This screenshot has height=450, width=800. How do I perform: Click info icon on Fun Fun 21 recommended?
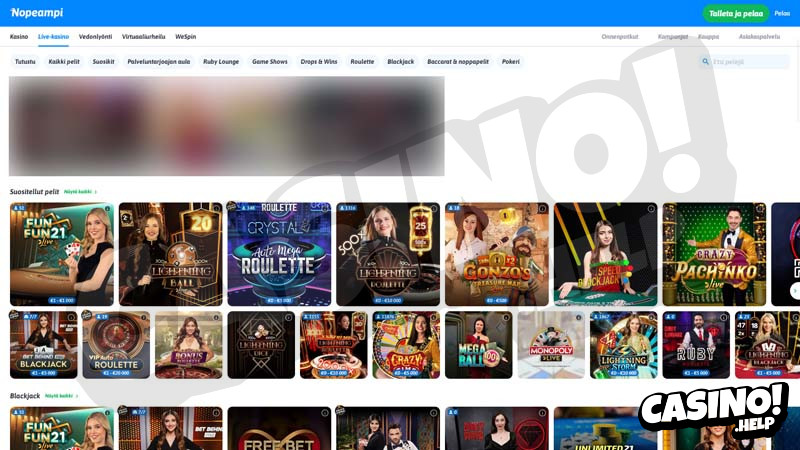[108, 209]
